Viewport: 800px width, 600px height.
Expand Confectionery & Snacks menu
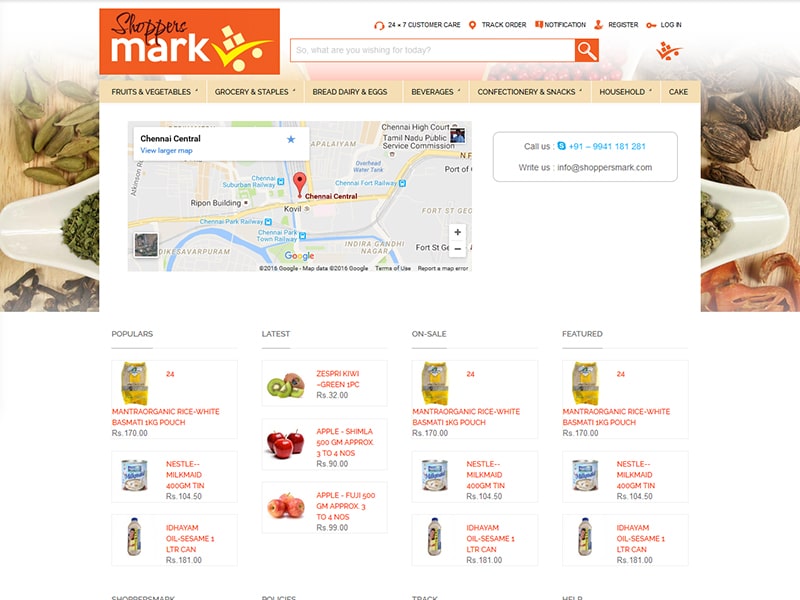(530, 92)
